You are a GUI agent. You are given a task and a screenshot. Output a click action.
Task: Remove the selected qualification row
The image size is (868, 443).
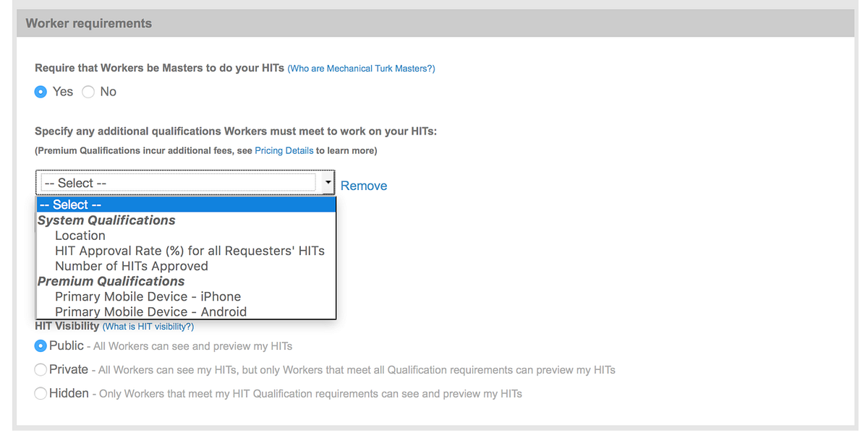pyautogui.click(x=363, y=185)
